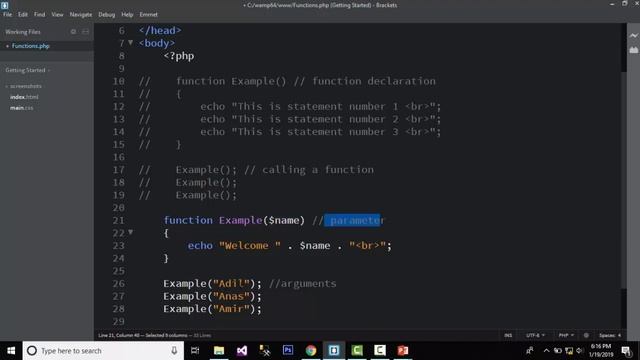Image resolution: width=640 pixels, height=360 pixels.
Task: Open Windows Start menu
Action: tap(11, 351)
